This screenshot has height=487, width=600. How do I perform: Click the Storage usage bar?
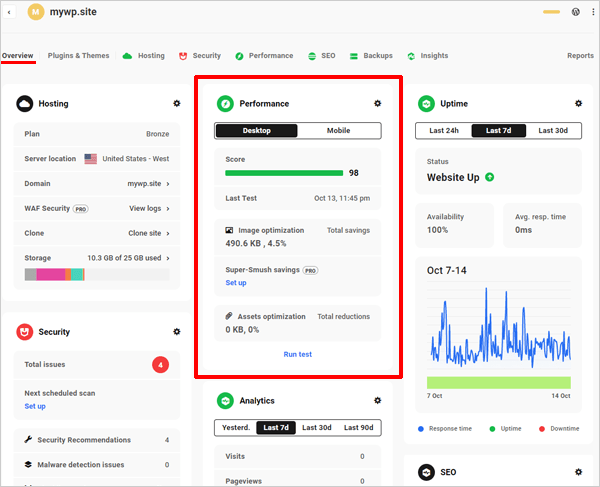coord(97,274)
